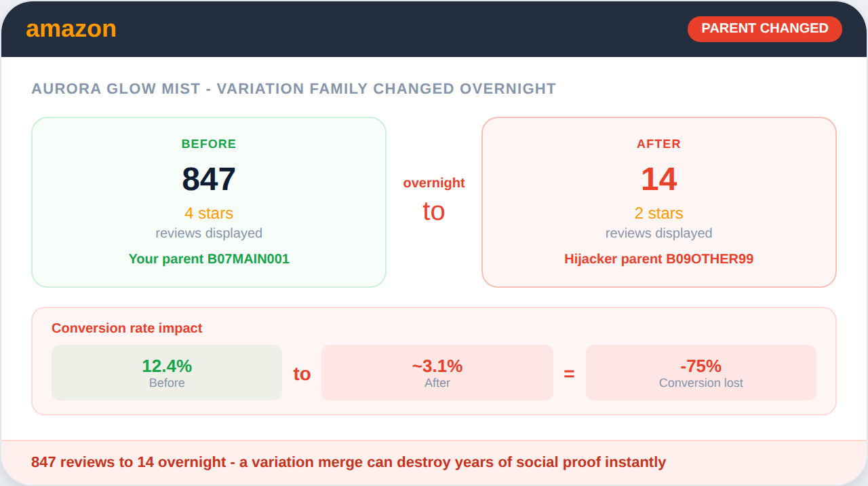The width and height of the screenshot is (868, 486).
Task: Click the 12.4% Before conversion box
Action: 167,373
